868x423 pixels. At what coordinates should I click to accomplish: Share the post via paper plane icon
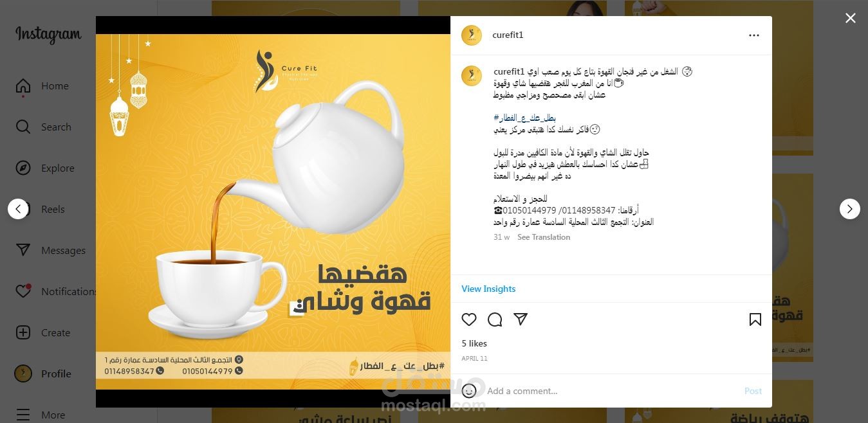point(521,319)
